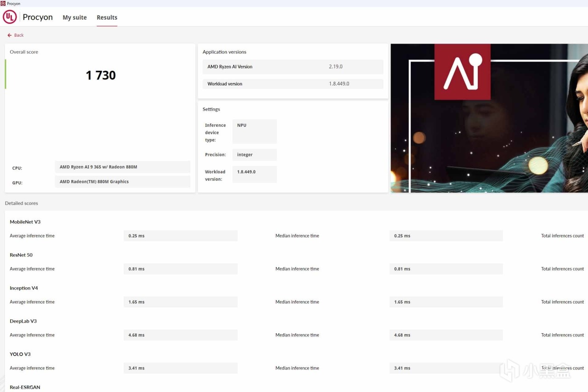
Task: Click YOLO V3 Median inference time label
Action: 297,368
